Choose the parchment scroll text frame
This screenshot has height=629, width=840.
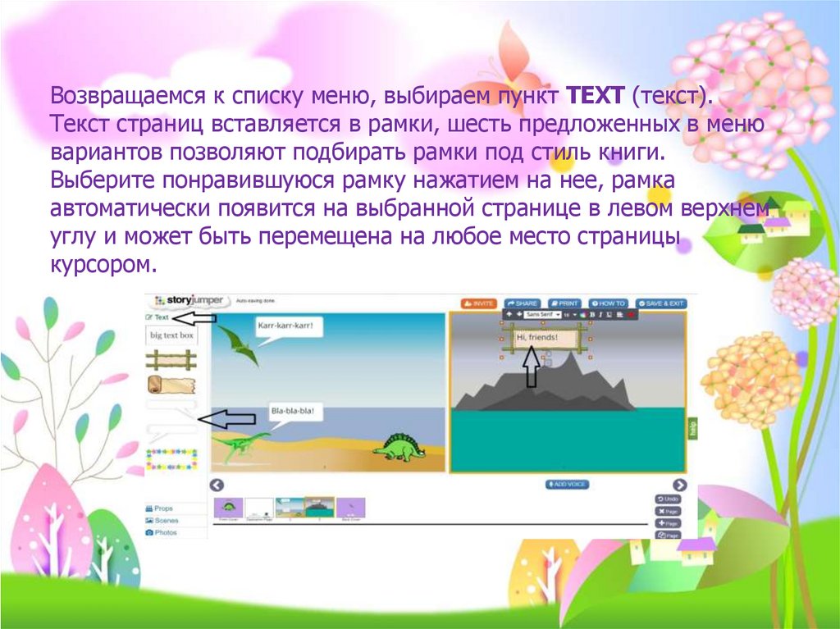point(171,385)
